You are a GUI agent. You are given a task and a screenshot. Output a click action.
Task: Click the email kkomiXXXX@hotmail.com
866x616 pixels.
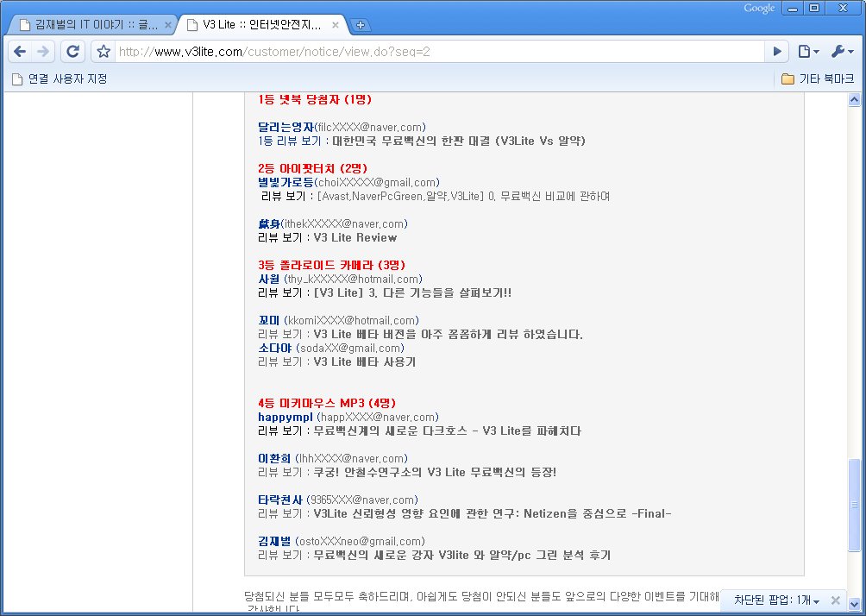point(352,320)
